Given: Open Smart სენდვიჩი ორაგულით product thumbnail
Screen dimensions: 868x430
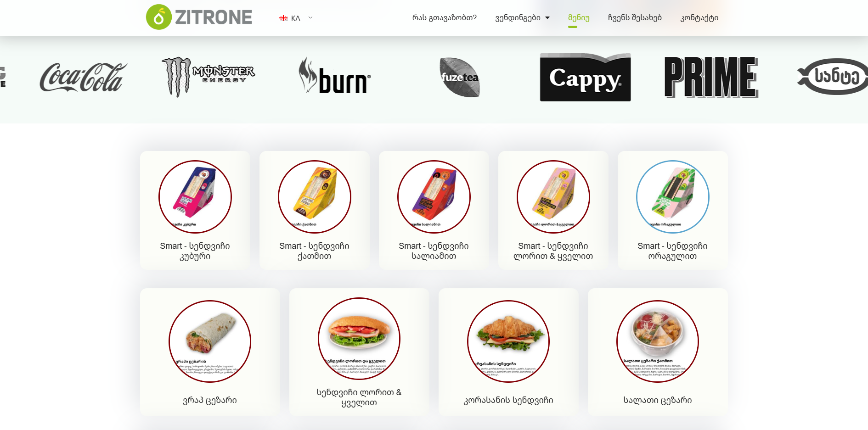Looking at the screenshot, I should (x=673, y=197).
